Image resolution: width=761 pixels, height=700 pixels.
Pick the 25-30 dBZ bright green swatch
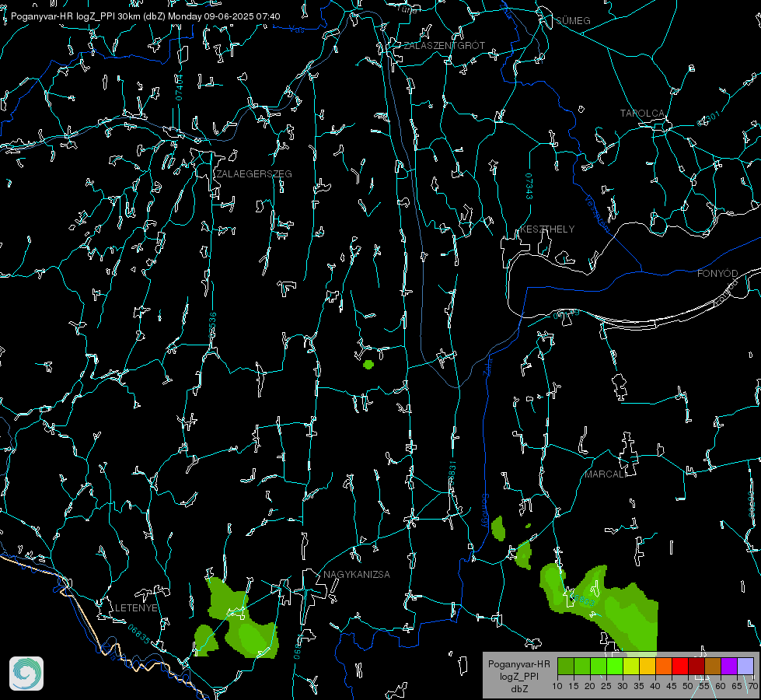click(615, 666)
